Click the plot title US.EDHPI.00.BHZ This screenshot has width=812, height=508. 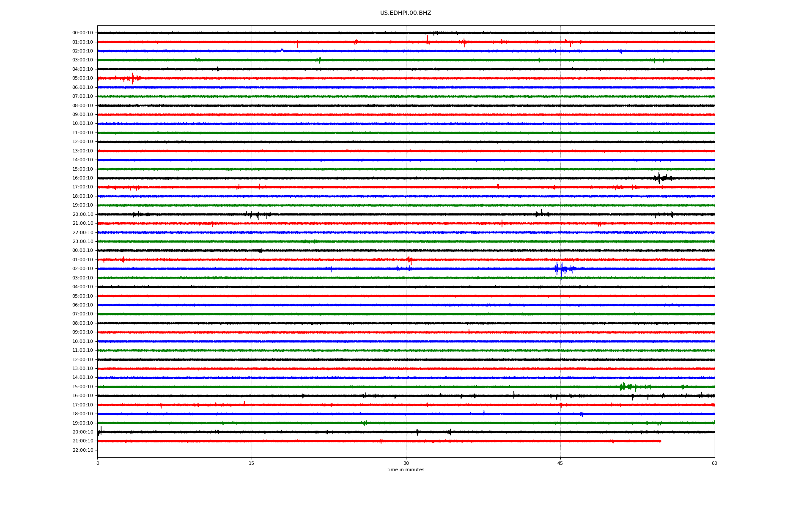[405, 13]
